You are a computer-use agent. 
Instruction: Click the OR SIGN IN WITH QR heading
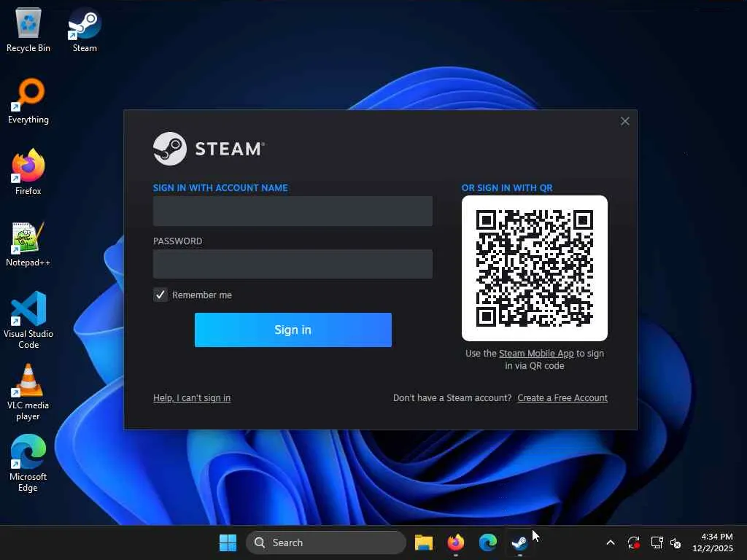click(x=507, y=187)
